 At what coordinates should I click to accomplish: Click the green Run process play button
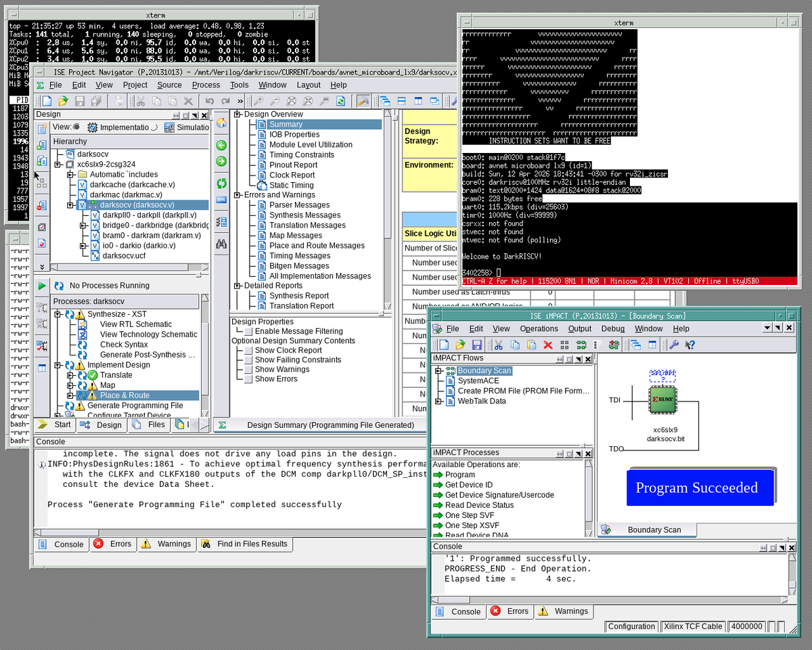pyautogui.click(x=42, y=286)
